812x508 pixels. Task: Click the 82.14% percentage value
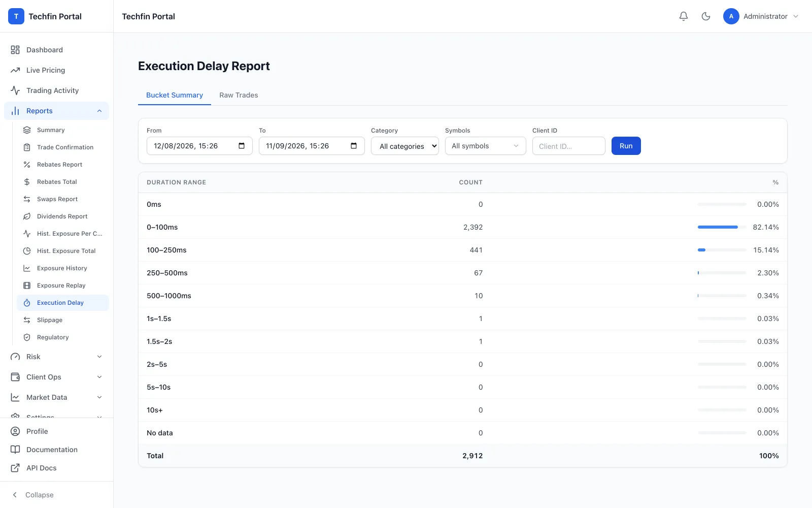tap(766, 227)
